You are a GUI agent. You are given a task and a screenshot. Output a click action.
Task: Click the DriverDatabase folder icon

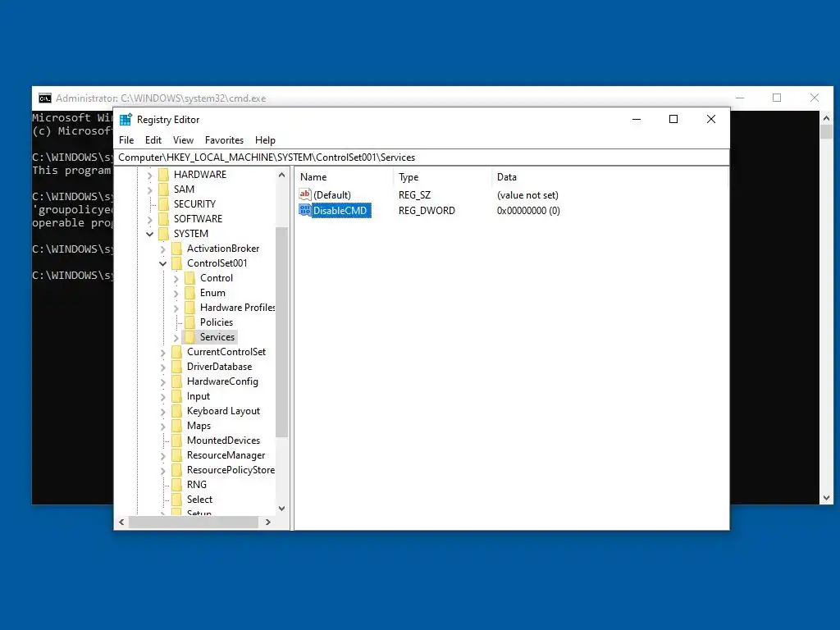pyautogui.click(x=177, y=367)
